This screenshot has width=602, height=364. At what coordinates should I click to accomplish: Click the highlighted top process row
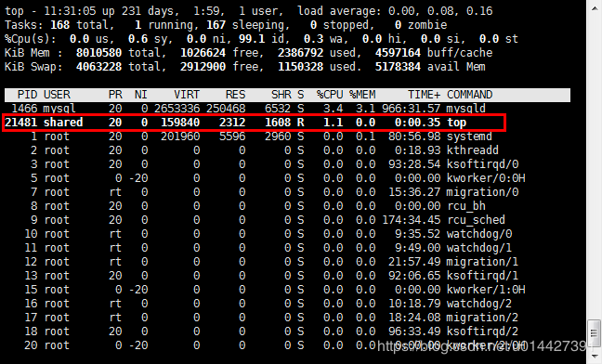pyautogui.click(x=255, y=123)
